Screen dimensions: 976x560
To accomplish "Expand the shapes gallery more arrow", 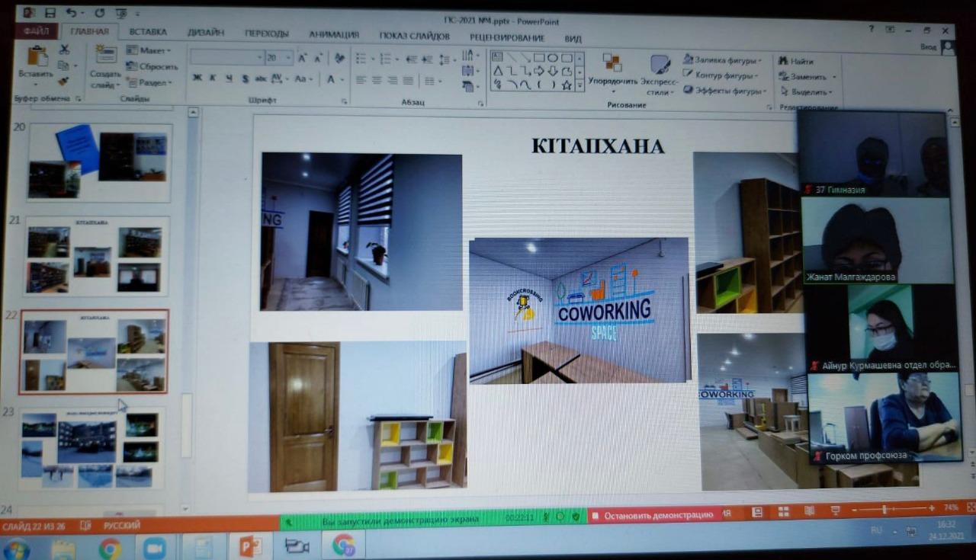I will point(580,85).
